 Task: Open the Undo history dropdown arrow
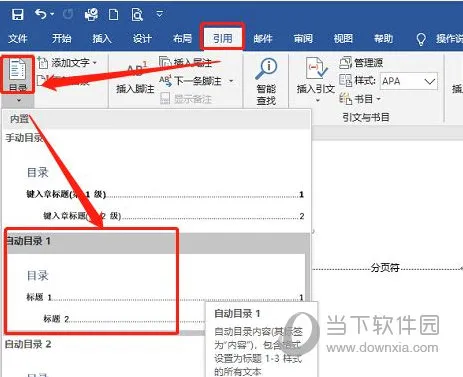pos(52,14)
